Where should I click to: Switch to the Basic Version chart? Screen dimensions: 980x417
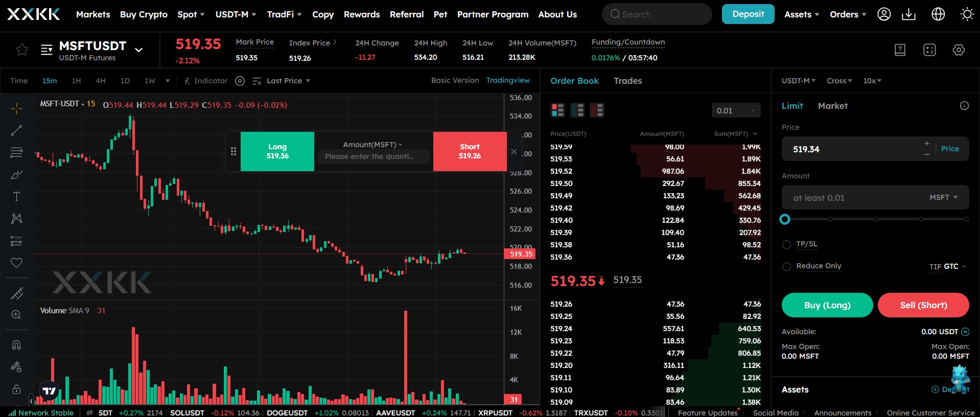click(x=455, y=80)
